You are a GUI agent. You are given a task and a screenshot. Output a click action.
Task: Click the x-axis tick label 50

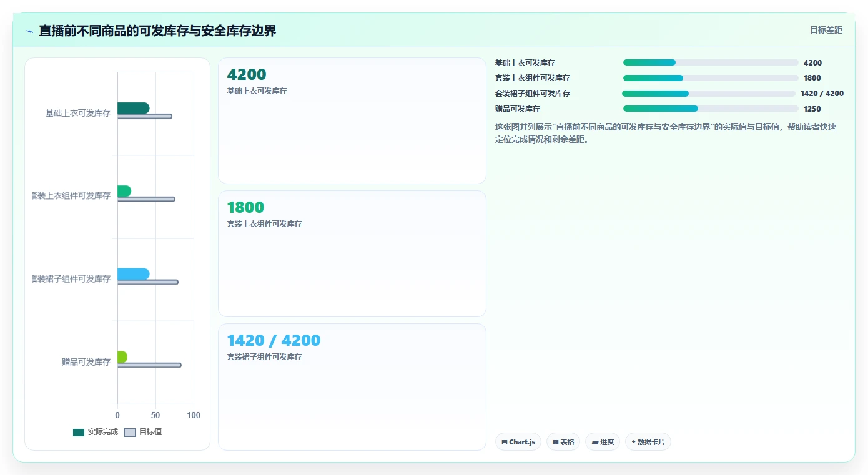[155, 415]
